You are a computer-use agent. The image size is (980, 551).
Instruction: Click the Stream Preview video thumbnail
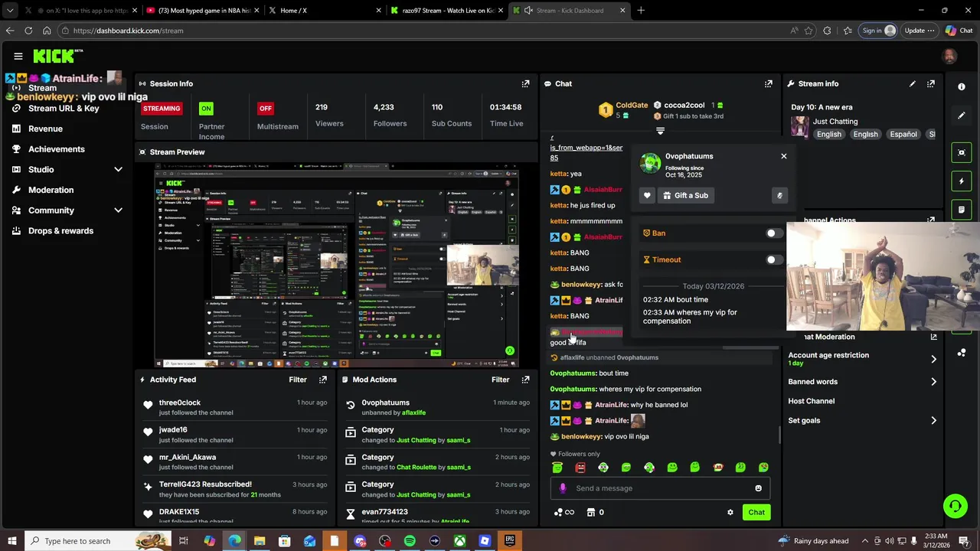[336, 265]
